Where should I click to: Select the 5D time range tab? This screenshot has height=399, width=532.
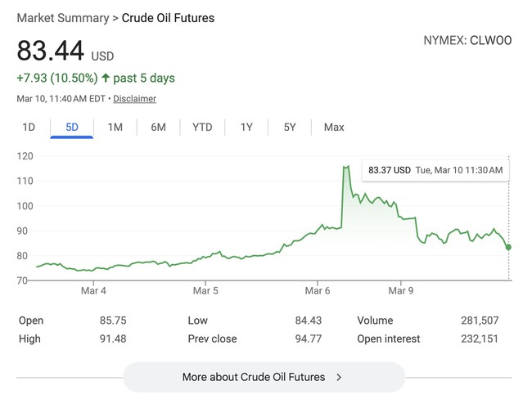72,127
